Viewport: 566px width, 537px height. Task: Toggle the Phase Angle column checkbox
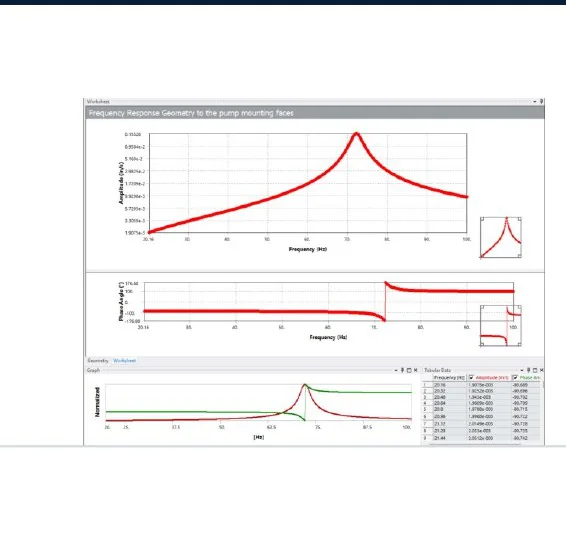[x=515, y=377]
